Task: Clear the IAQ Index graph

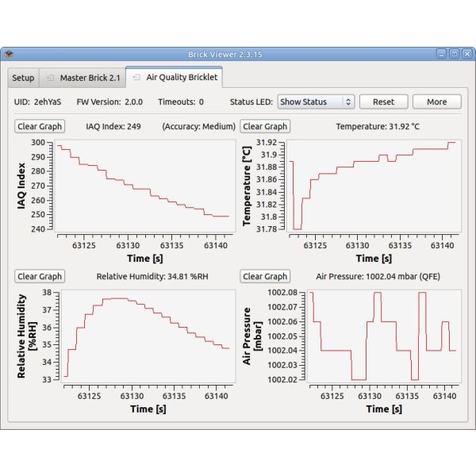Action: pos(40,126)
